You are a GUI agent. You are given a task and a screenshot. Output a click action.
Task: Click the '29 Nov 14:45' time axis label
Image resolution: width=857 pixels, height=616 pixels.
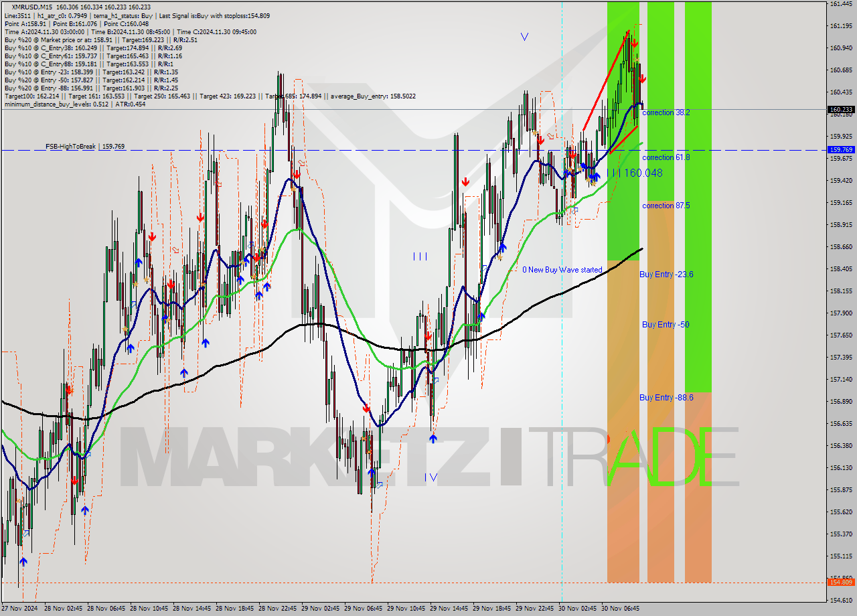tap(449, 609)
